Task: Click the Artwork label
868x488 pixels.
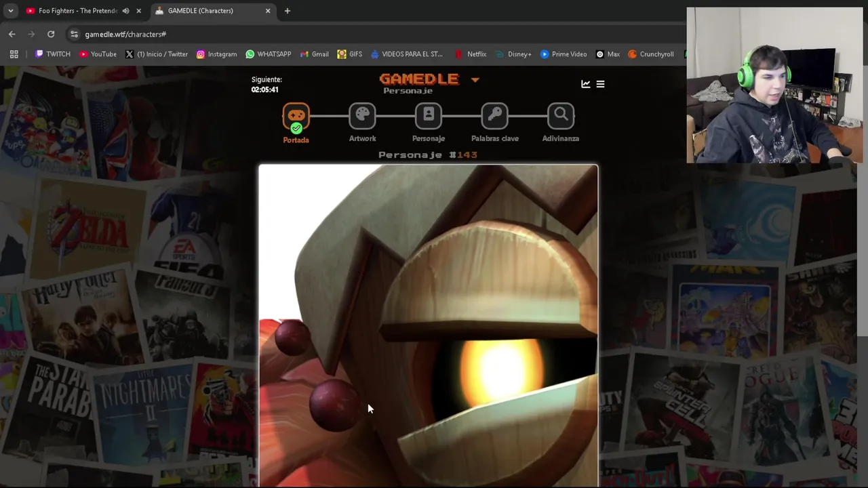Action: pyautogui.click(x=362, y=138)
